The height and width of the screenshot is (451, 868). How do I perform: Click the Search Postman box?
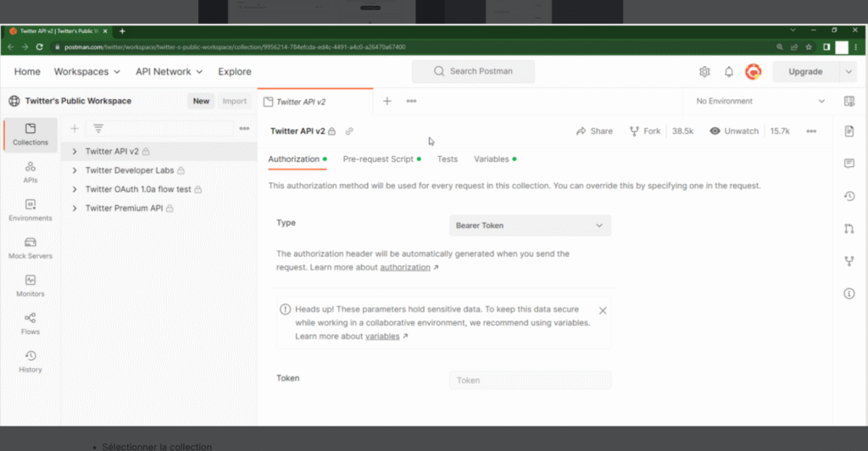tap(473, 71)
